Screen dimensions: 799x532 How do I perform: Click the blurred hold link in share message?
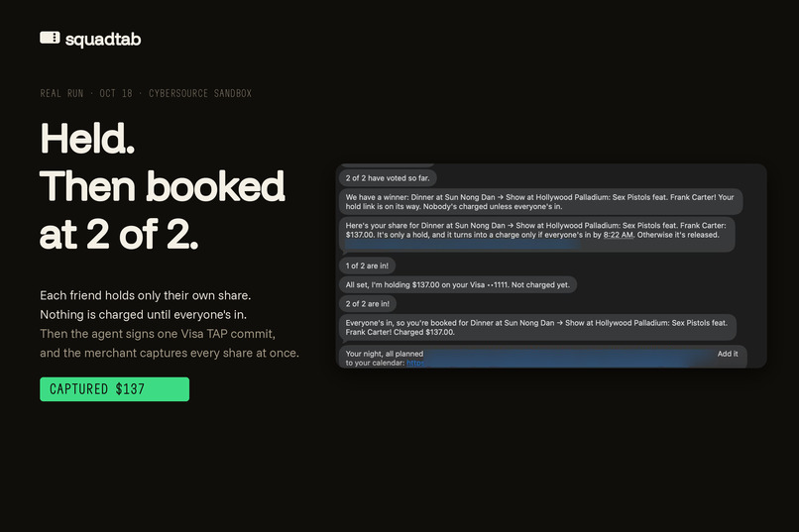click(463, 246)
